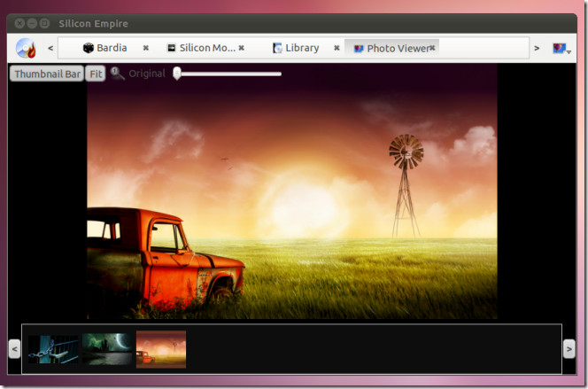The width and height of the screenshot is (588, 389).
Task: Click the Silicon Empire disc flame logo
Action: (26, 48)
